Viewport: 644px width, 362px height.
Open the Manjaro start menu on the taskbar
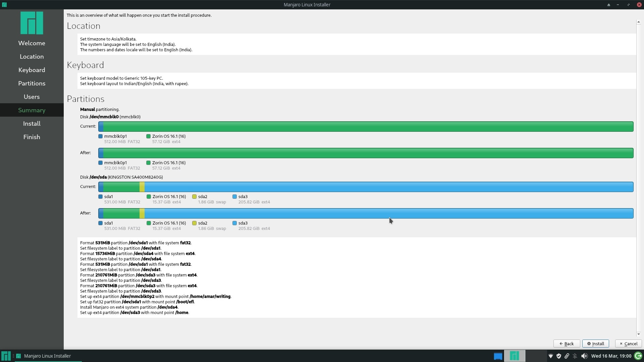[6, 356]
